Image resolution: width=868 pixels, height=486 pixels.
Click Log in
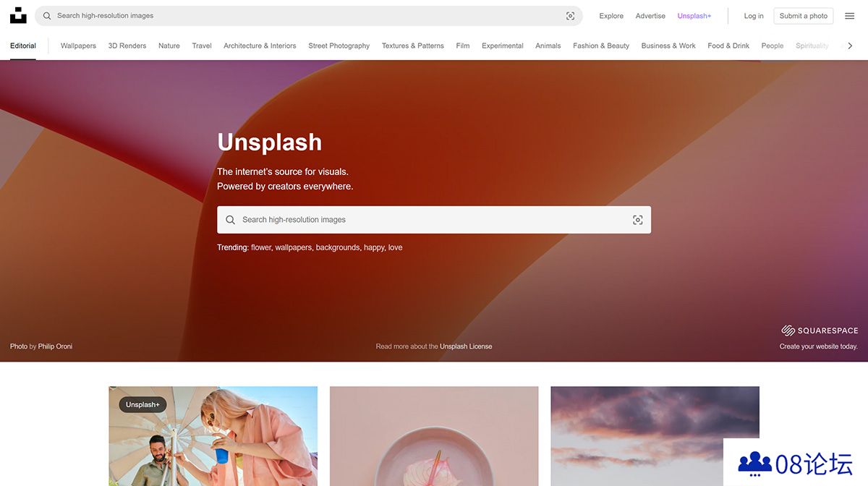coord(754,16)
